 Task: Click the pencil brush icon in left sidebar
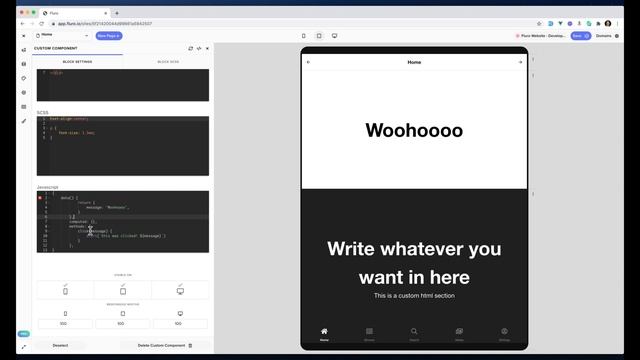[24, 121]
